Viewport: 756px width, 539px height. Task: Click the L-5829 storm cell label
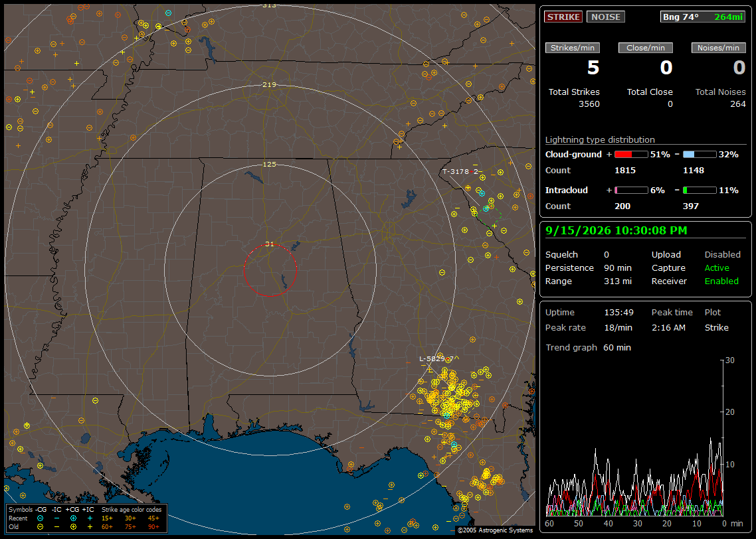point(438,358)
